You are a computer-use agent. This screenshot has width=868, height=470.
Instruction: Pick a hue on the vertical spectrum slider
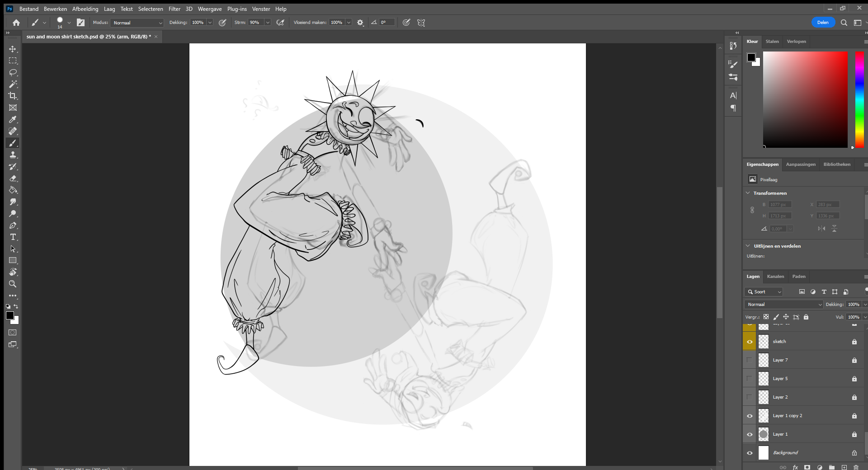[859, 99]
